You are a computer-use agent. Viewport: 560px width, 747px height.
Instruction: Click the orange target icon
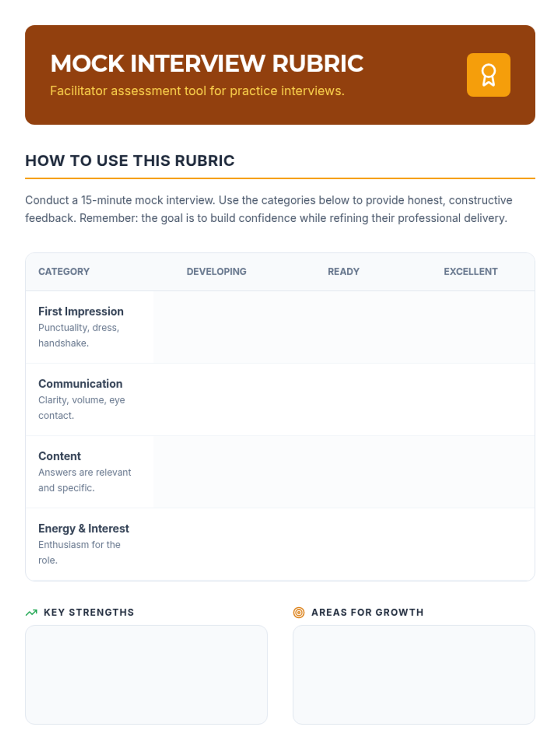tap(299, 613)
